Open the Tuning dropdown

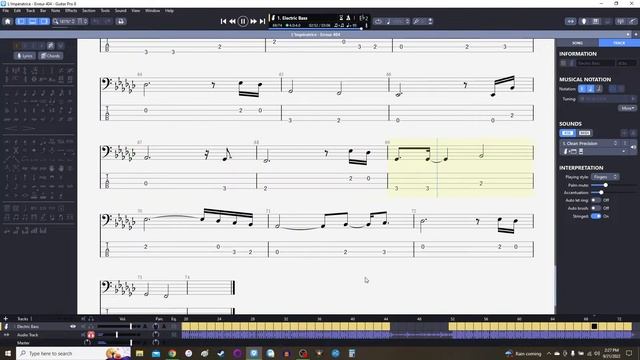pos(607,99)
